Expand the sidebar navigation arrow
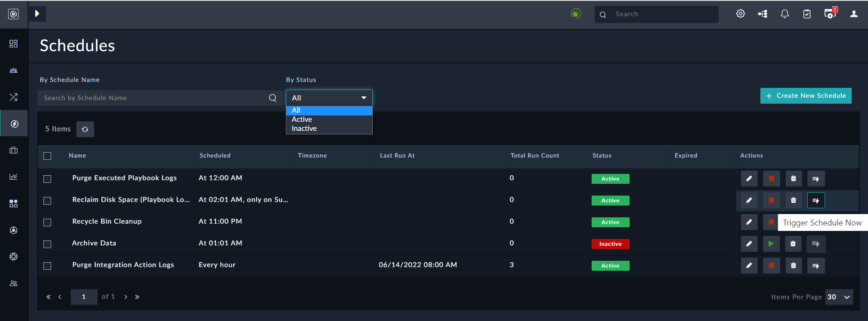 pos(38,14)
